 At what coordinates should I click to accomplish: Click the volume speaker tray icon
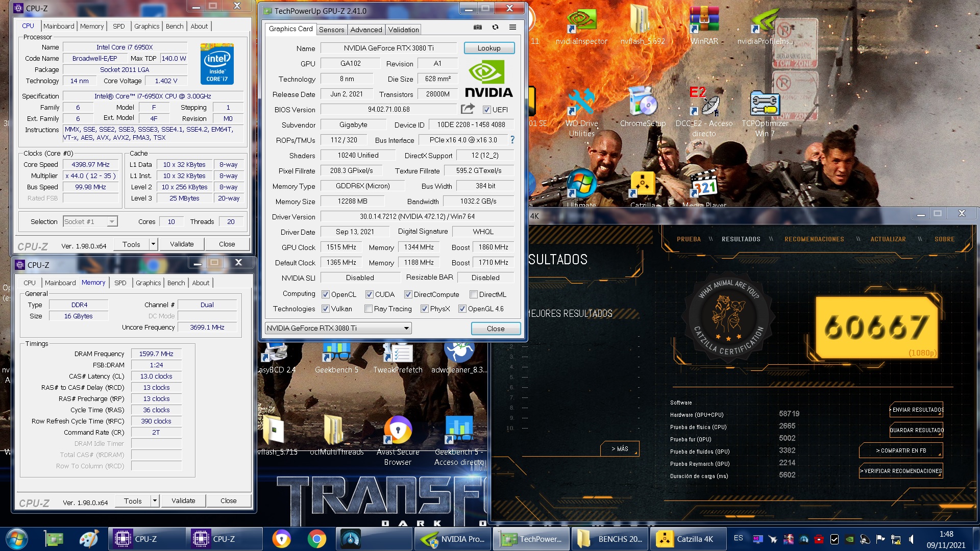click(912, 539)
